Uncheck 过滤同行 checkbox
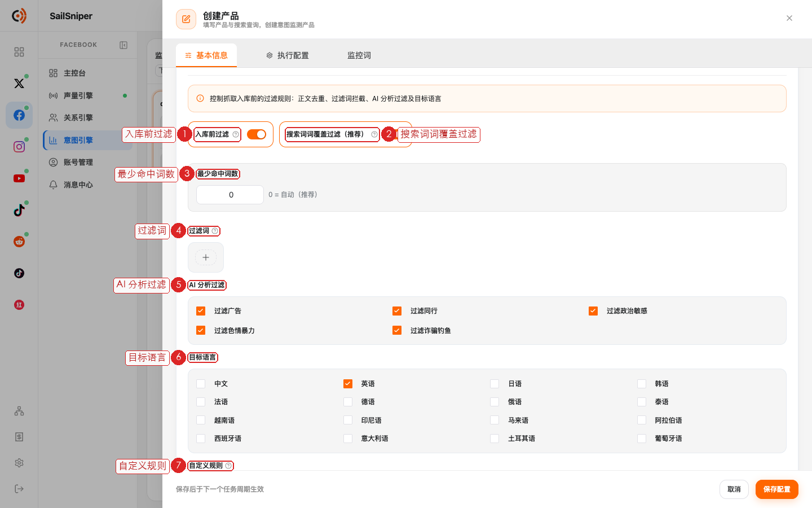The width and height of the screenshot is (812, 508). (397, 311)
